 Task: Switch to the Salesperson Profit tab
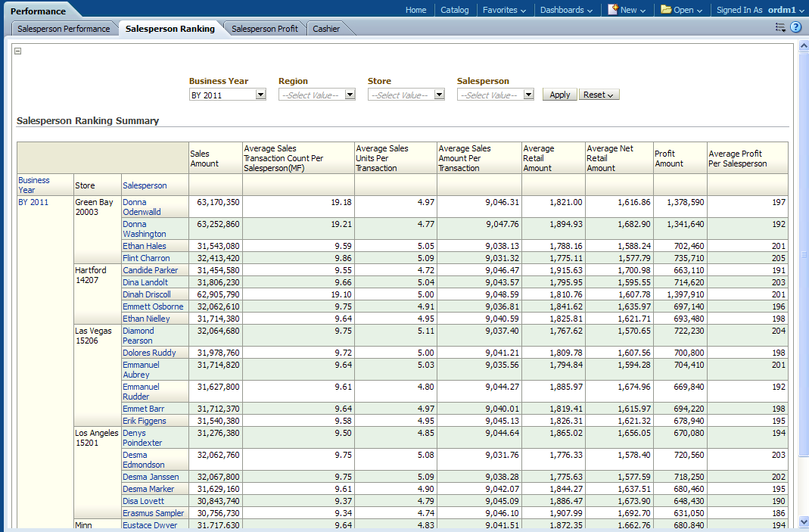pos(264,29)
